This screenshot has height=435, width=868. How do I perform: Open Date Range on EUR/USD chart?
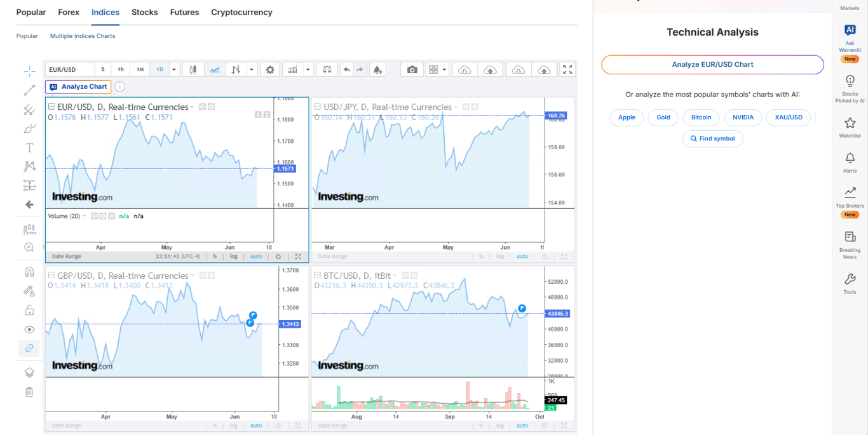coord(65,257)
